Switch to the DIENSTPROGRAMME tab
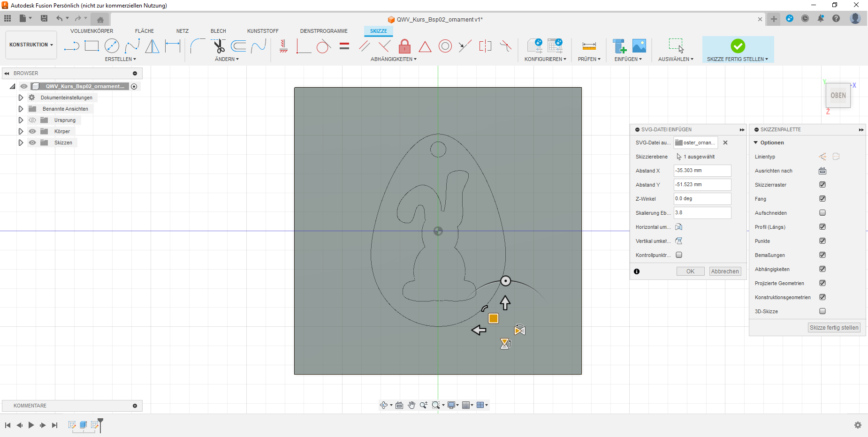 (x=324, y=31)
